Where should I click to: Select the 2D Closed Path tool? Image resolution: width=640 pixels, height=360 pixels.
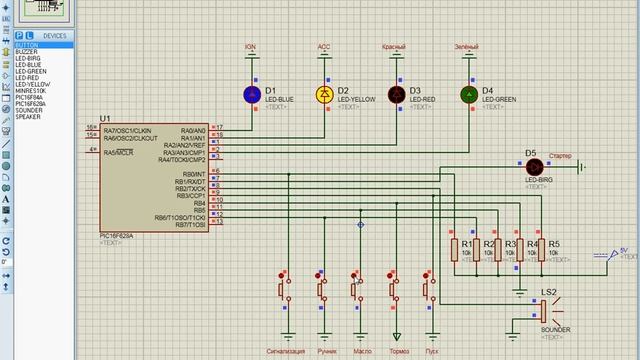tap(6, 188)
